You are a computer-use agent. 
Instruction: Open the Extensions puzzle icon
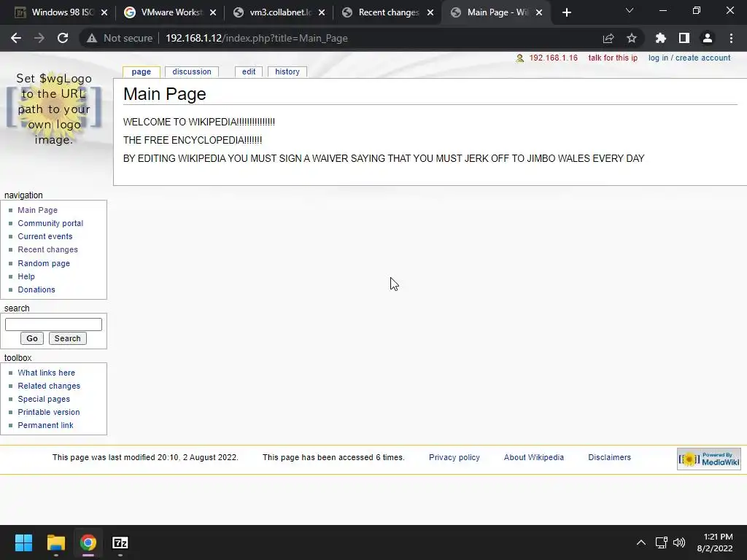coord(660,38)
